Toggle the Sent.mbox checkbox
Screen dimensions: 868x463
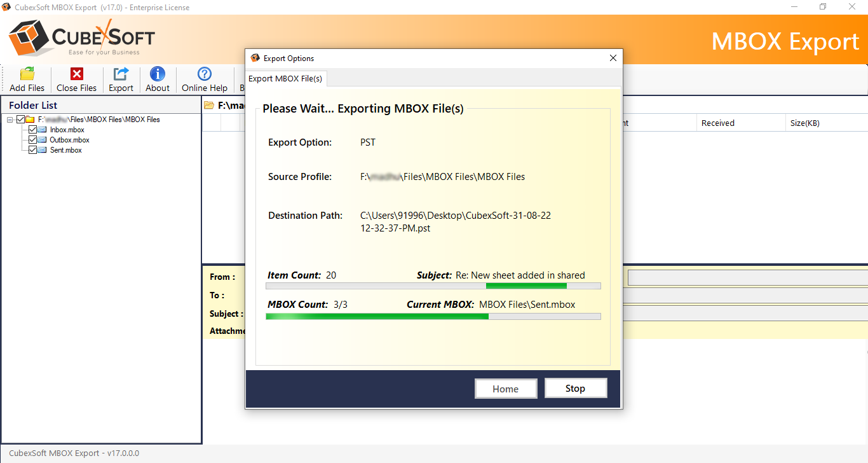click(x=33, y=150)
